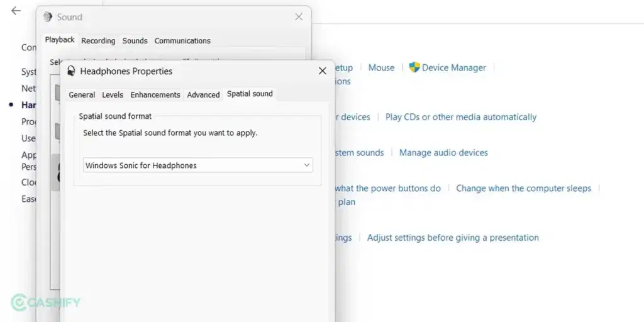The height and width of the screenshot is (322, 644).
Task: Click the speaker icon in Sound window title
Action: click(48, 17)
